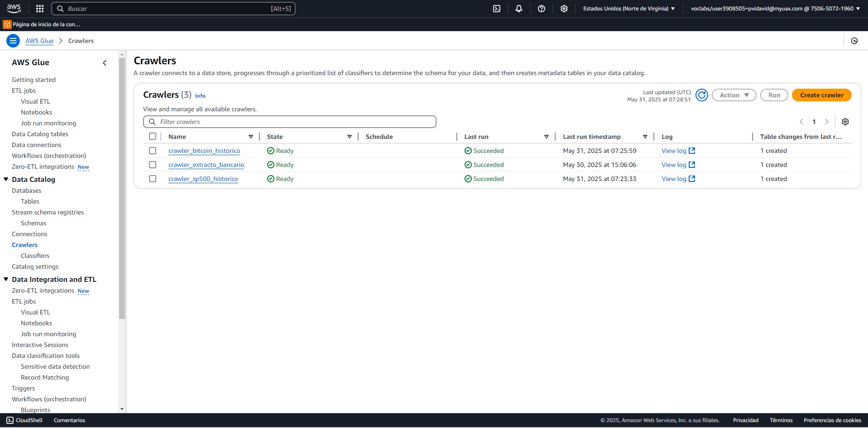The height and width of the screenshot is (428, 868).
Task: Click the Página de inicio bookmark
Action: 42,24
